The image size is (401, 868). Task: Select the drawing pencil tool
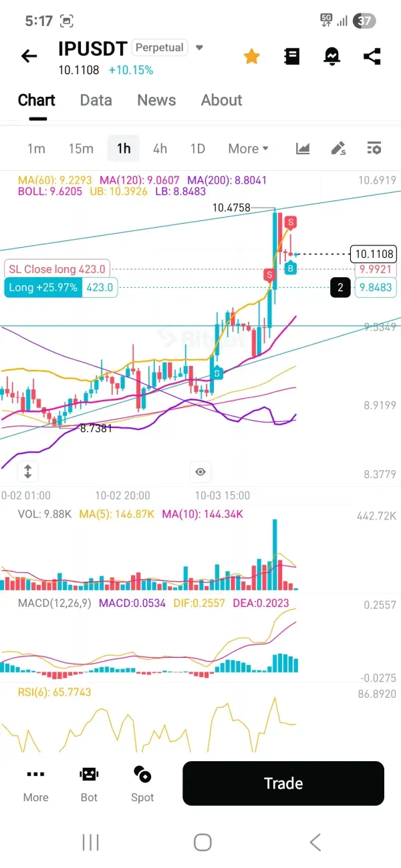(339, 148)
